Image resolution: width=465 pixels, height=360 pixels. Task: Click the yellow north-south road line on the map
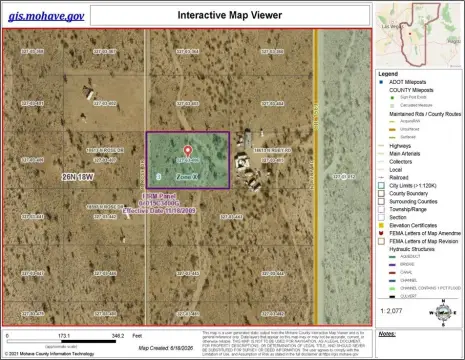[x=315, y=177]
